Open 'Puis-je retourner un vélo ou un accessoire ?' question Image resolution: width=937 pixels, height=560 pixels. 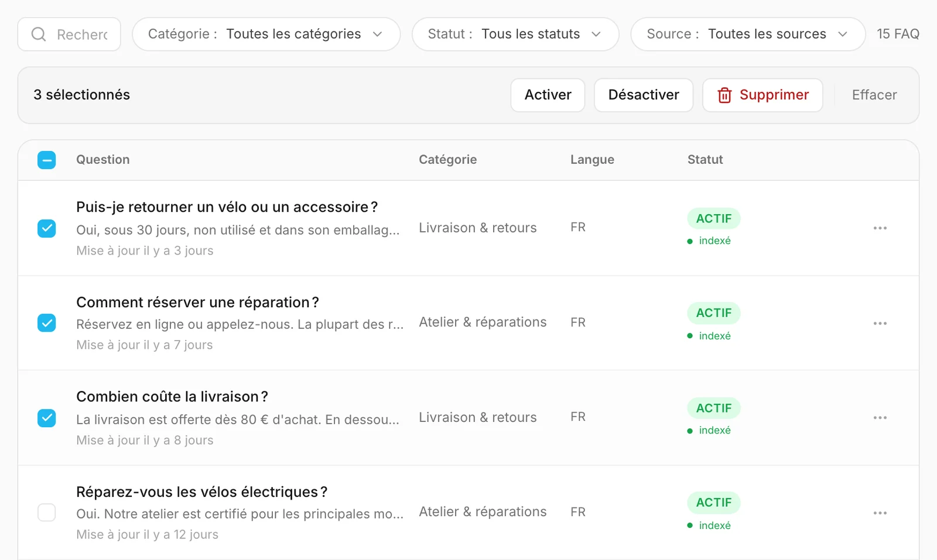point(227,207)
